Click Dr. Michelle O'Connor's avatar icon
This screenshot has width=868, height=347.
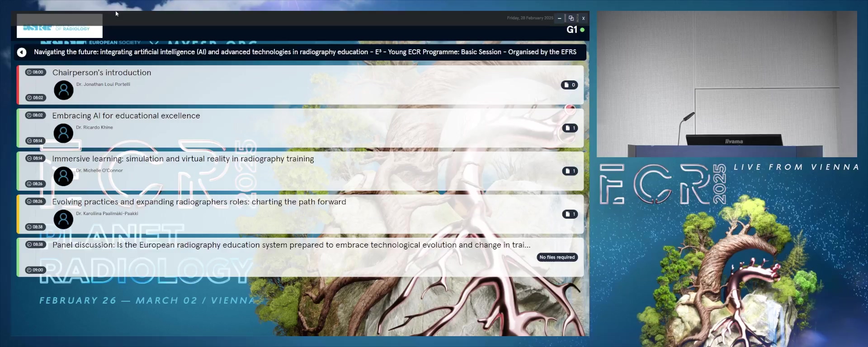tap(64, 176)
